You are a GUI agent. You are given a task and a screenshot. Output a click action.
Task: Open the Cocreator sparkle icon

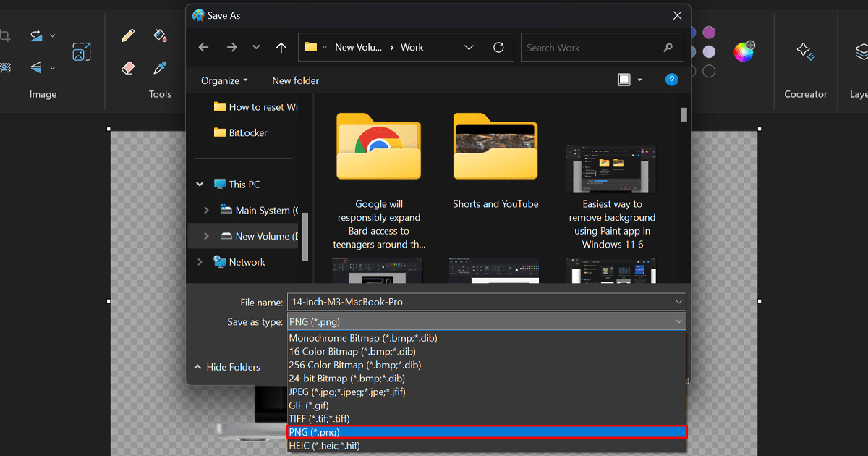point(805,51)
